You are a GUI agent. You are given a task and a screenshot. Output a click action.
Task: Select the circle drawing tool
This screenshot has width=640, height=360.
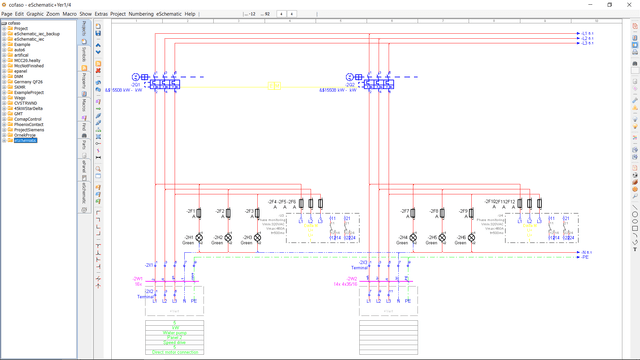coord(635,214)
